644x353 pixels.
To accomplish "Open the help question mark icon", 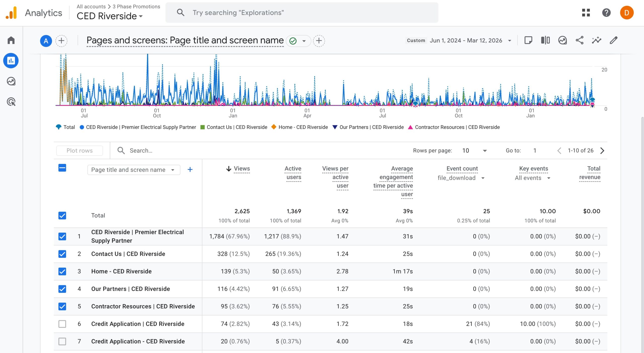I will 606,13.
